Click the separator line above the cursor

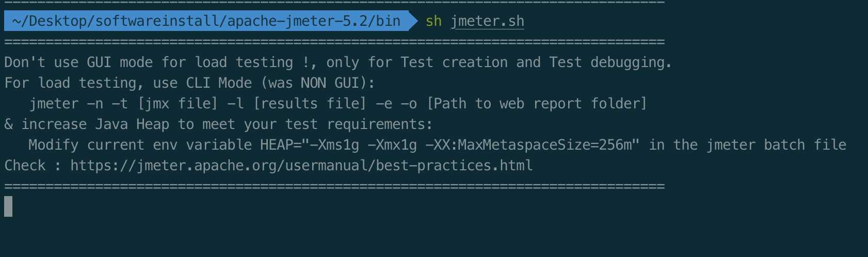click(334, 186)
